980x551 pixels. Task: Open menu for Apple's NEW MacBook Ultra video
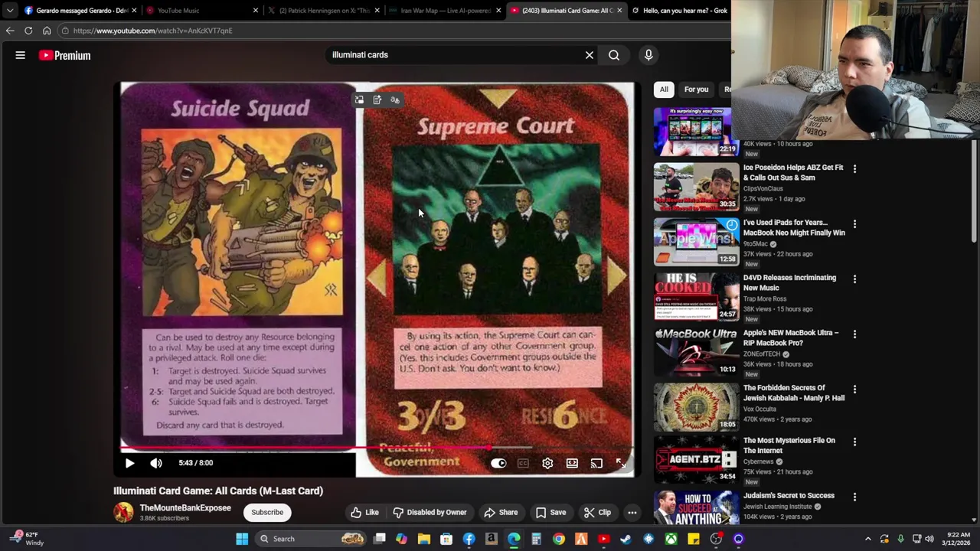click(x=854, y=334)
